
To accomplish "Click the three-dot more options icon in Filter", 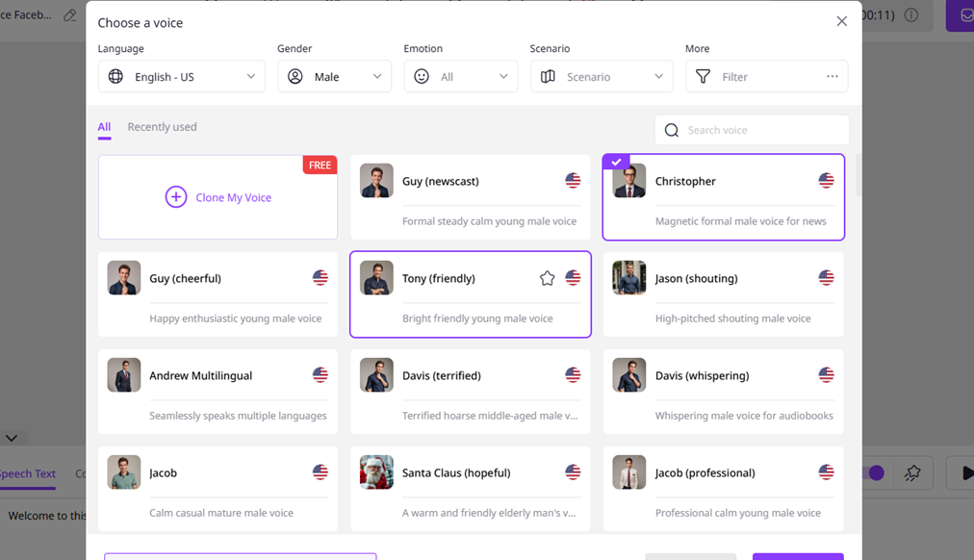I will tap(832, 77).
